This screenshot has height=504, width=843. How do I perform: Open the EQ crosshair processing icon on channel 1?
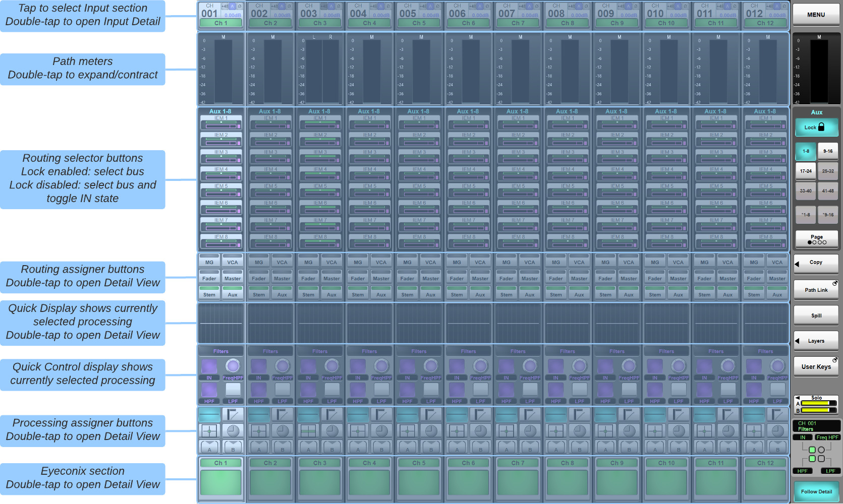(209, 430)
